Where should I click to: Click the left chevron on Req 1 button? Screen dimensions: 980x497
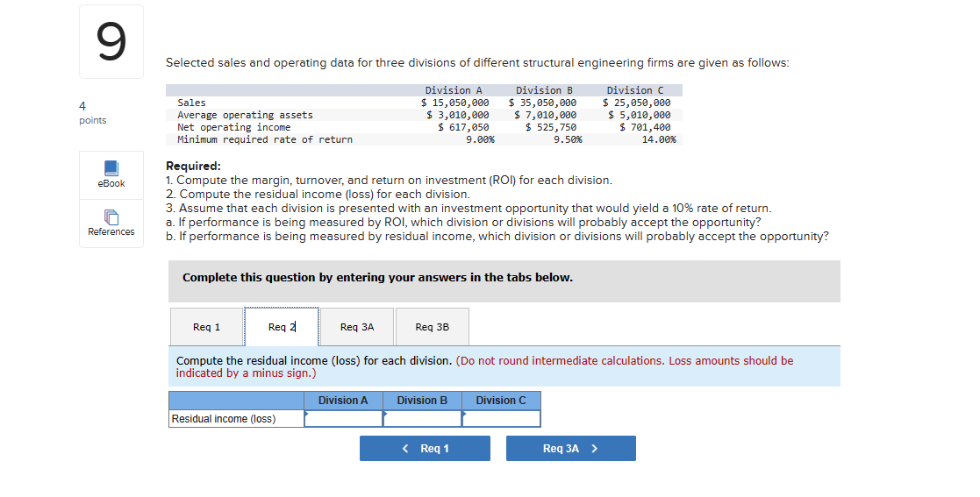tap(405, 448)
